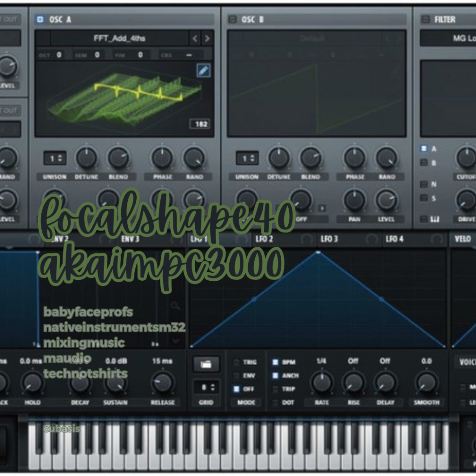Click the OSC B Blend knob
This screenshot has width=476, height=476.
(311, 158)
